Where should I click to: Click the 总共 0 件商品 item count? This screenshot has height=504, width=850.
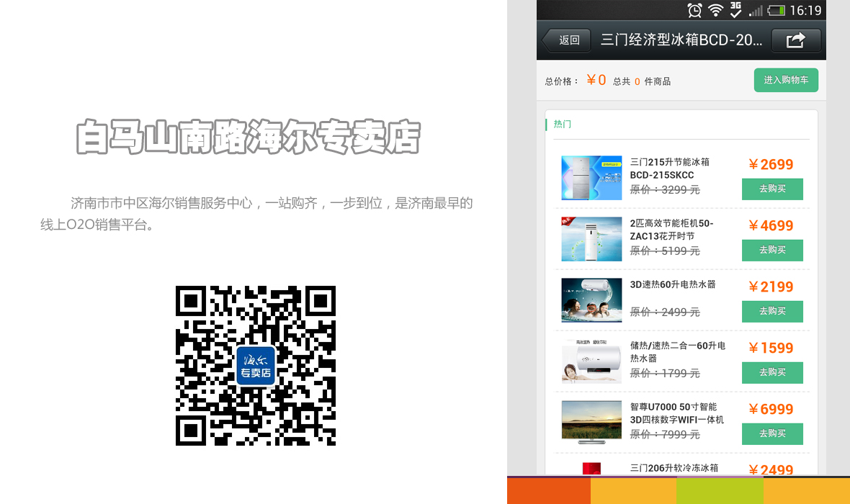click(x=642, y=81)
